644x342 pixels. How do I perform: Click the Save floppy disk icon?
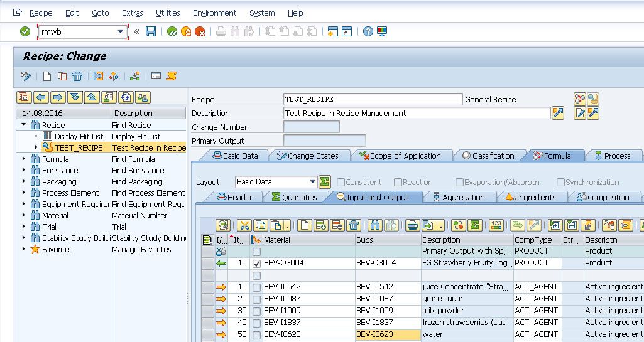click(151, 31)
